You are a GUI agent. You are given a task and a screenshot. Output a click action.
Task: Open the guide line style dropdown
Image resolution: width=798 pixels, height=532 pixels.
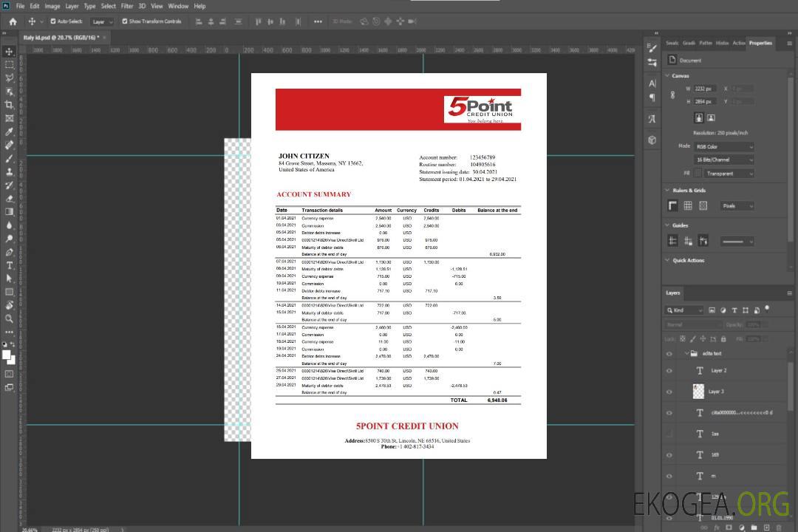click(x=737, y=242)
